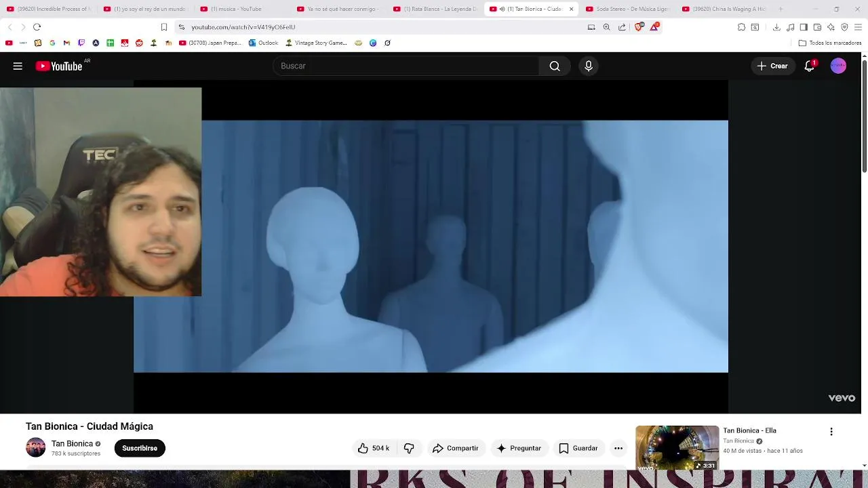Open the media playlist music note icon
Viewport: 868px width, 488px height.
coord(791,27)
